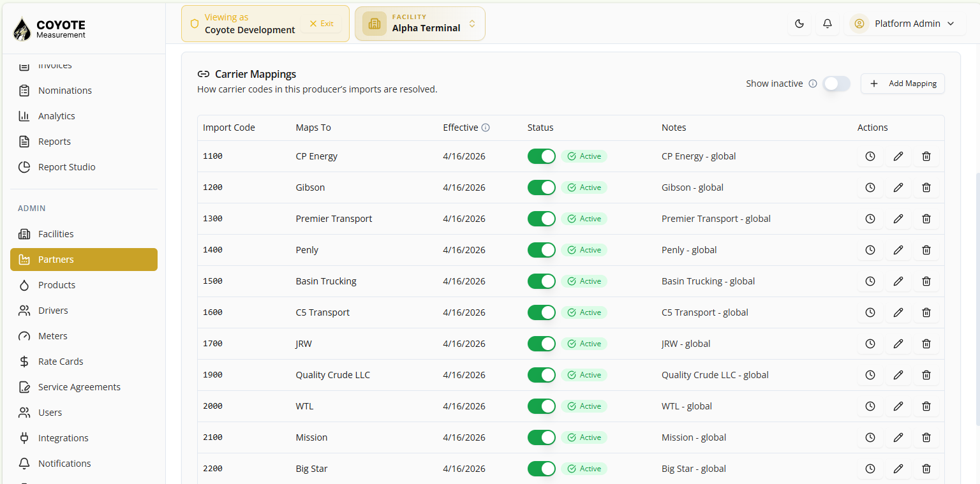Screen dimensions: 980x484
Task: Delete the Premier Transport mapping via trash icon
Action: 926,219
